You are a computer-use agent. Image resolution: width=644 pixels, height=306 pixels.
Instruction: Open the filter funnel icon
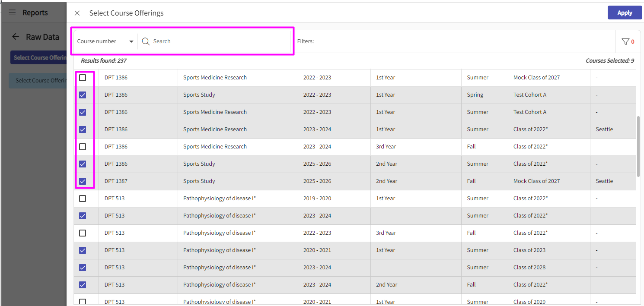coord(625,41)
